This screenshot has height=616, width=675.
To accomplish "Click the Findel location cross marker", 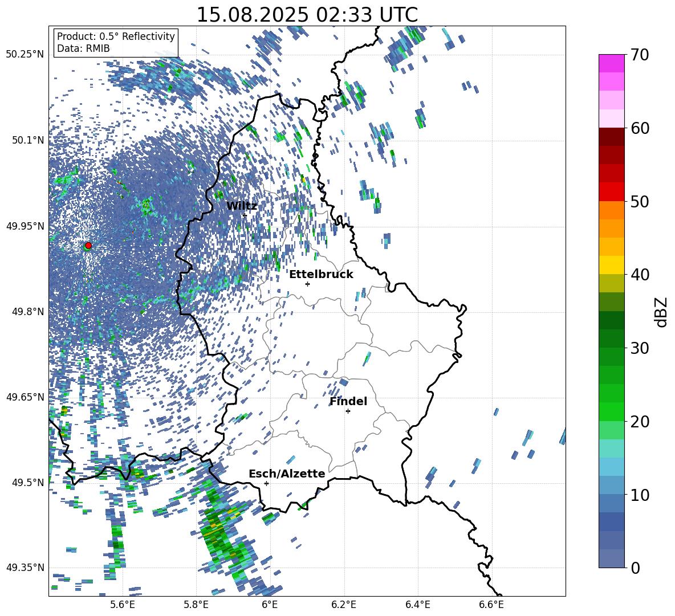I will 348,411.
